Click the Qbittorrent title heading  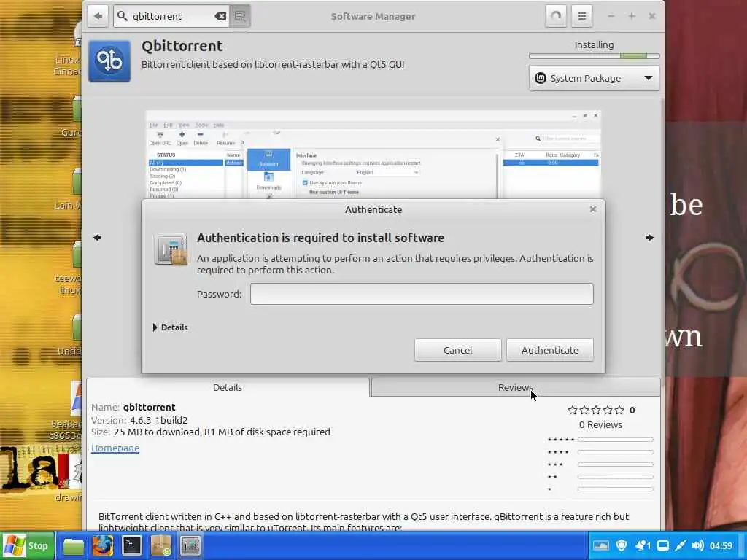(x=182, y=46)
